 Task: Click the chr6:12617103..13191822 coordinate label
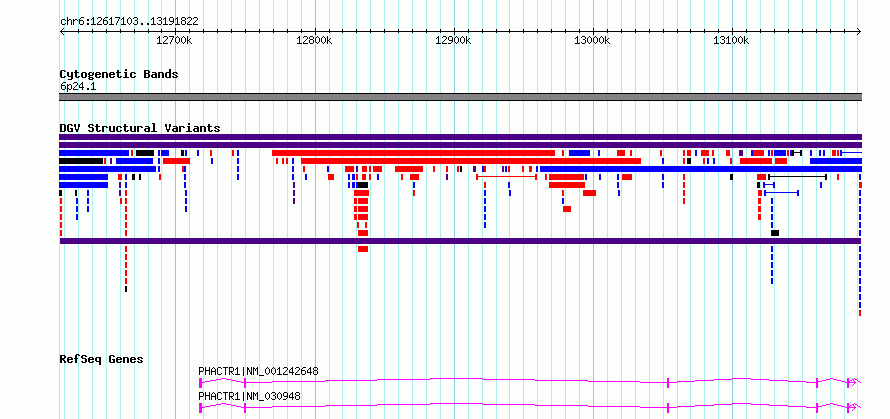tap(129, 22)
